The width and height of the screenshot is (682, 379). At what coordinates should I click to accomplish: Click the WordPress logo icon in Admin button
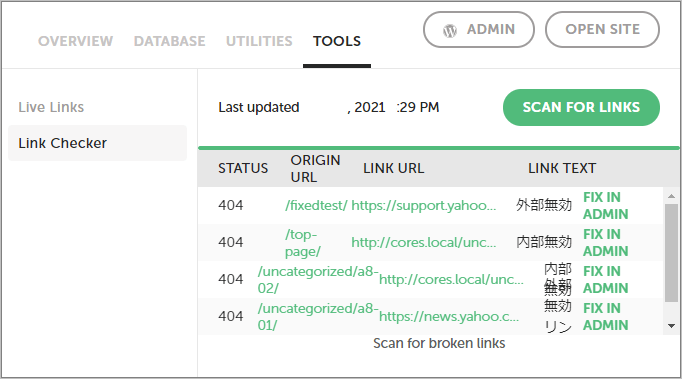click(450, 30)
